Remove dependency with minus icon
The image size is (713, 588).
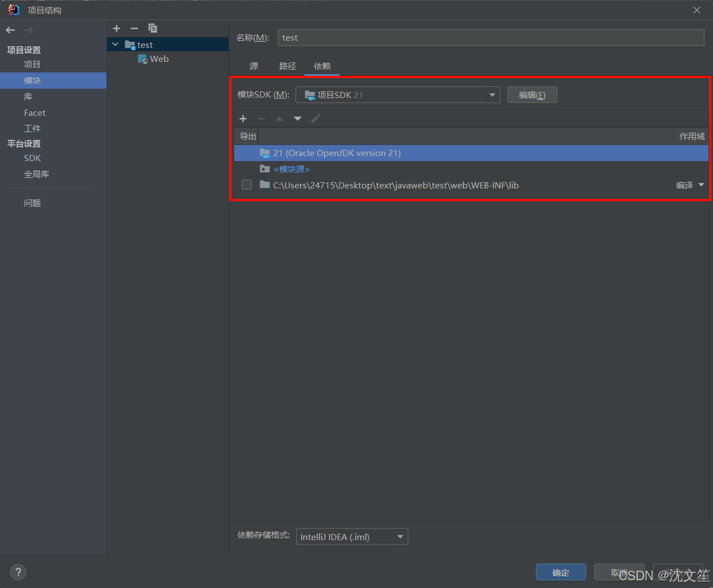click(x=261, y=119)
